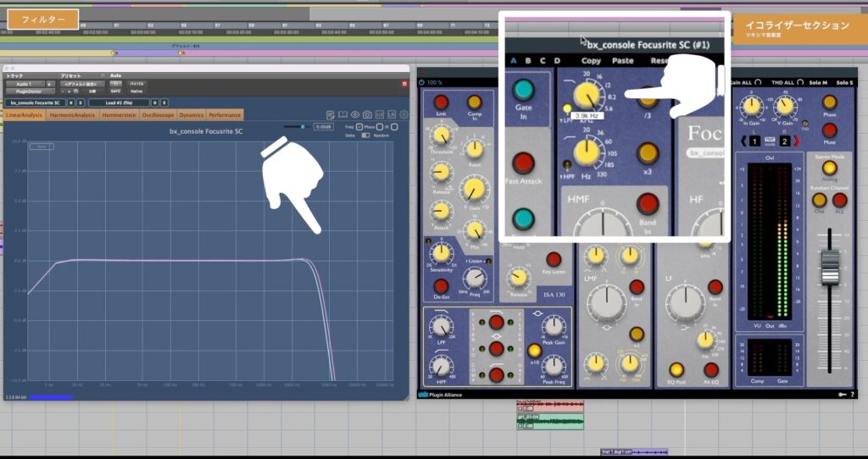Open the bx_console question mark help
The width and height of the screenshot is (868, 459).
click(x=852, y=395)
